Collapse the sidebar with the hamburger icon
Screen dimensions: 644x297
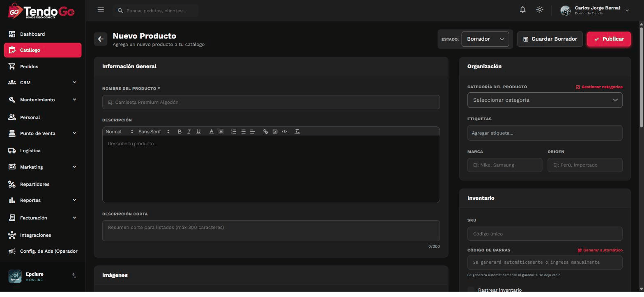click(101, 10)
